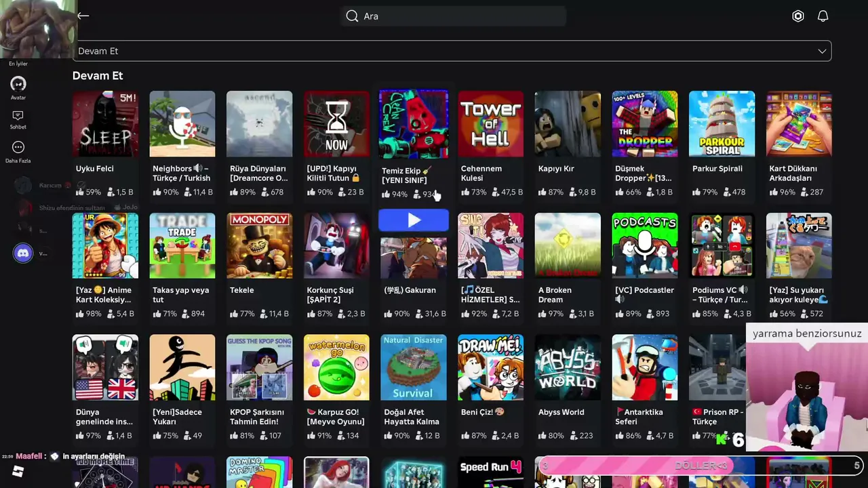Click the Gakuran game title

click(x=410, y=290)
